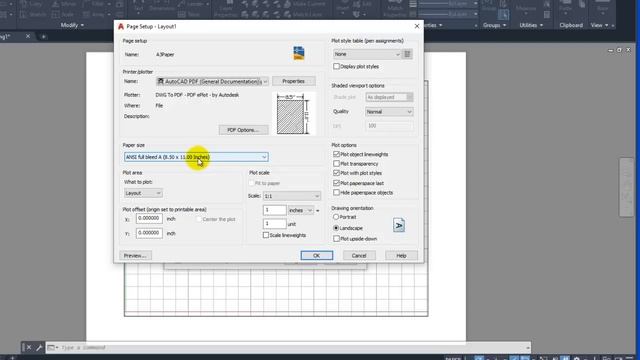This screenshot has height=360, width=640.
Task: Open the inches unit dropdown
Action: [x=301, y=210]
